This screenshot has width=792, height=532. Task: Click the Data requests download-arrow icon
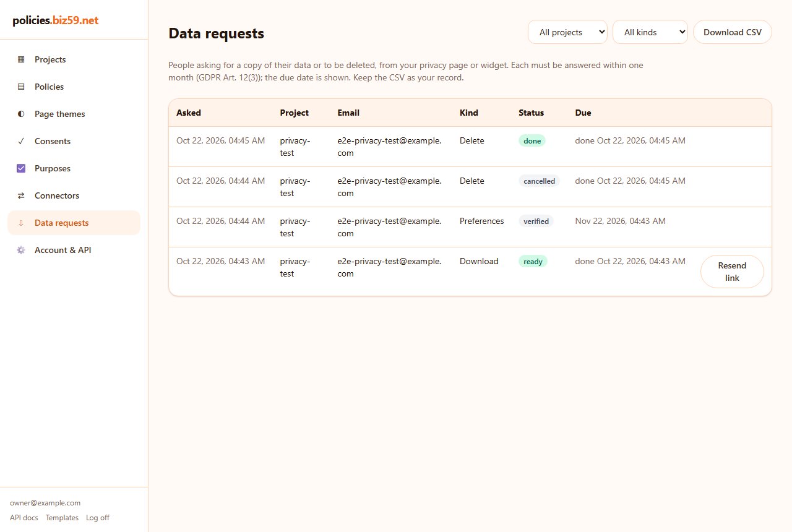pyautogui.click(x=21, y=223)
